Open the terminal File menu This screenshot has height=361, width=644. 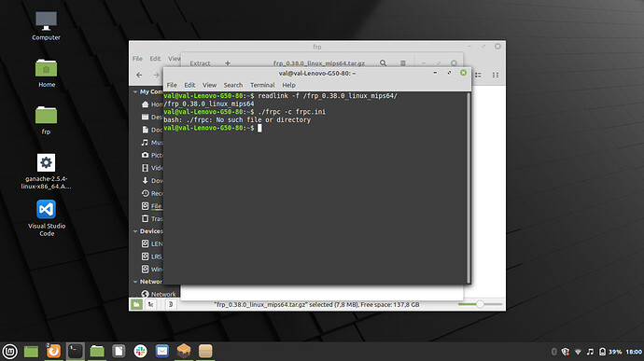pos(172,85)
